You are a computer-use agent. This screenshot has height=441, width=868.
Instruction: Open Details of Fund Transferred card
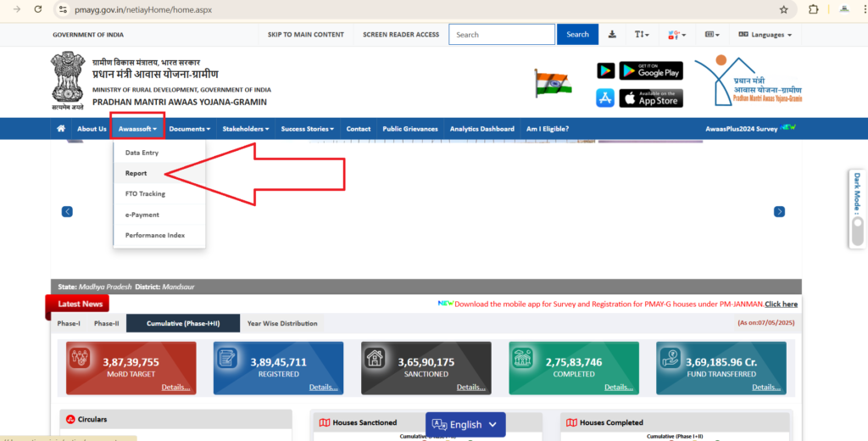click(766, 388)
